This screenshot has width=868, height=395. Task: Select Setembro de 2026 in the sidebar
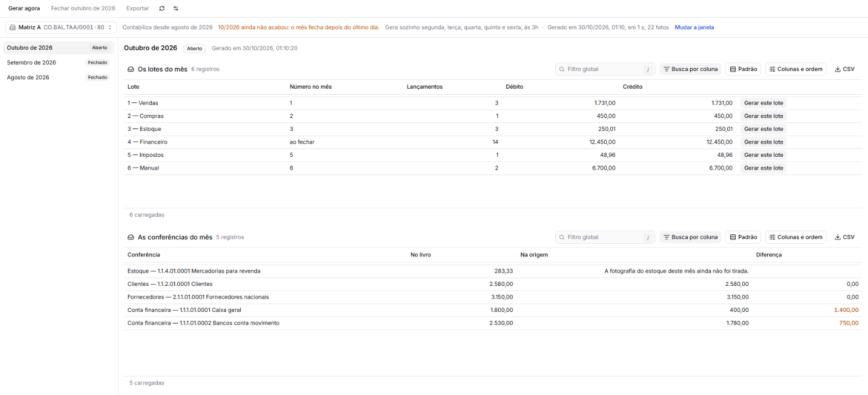pyautogui.click(x=59, y=63)
